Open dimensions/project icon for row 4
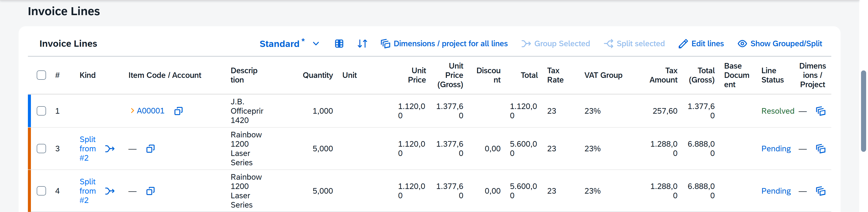Image resolution: width=868 pixels, height=212 pixels. [821, 191]
